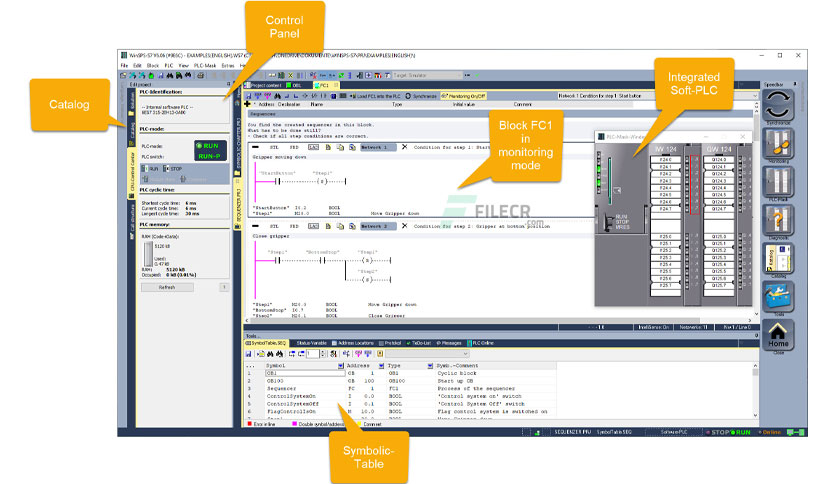
Task: Click the PLC memory usage bar
Action: (149, 254)
